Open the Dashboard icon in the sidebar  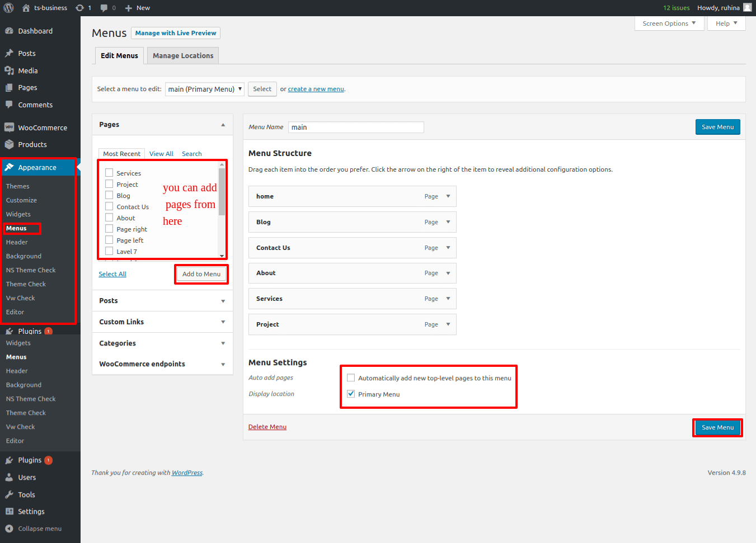9,31
